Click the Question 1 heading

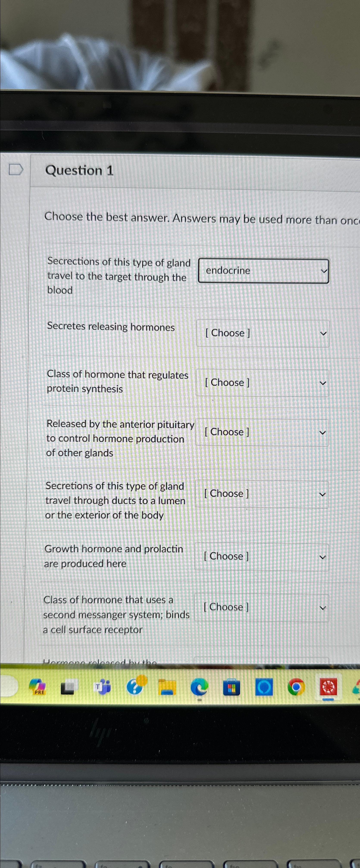pyautogui.click(x=79, y=170)
